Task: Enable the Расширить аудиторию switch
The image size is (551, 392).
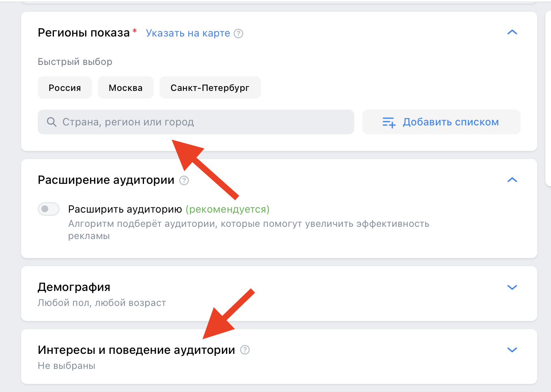Action: (x=49, y=209)
